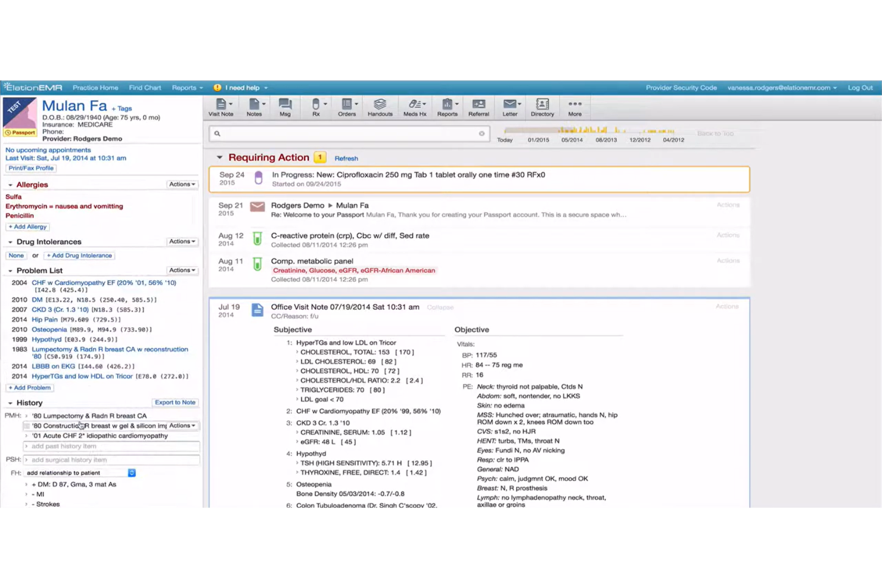Open Find Chart menu
882x588 pixels.
[145, 88]
